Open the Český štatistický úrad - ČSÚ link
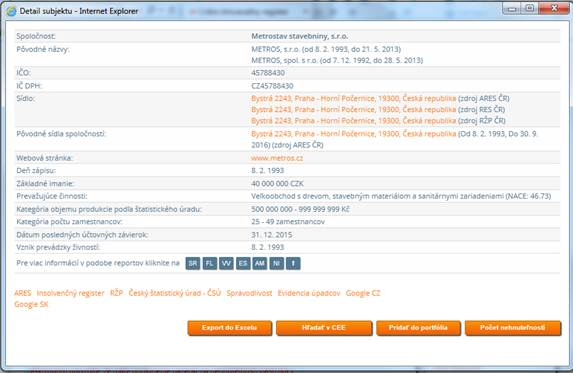 (175, 293)
